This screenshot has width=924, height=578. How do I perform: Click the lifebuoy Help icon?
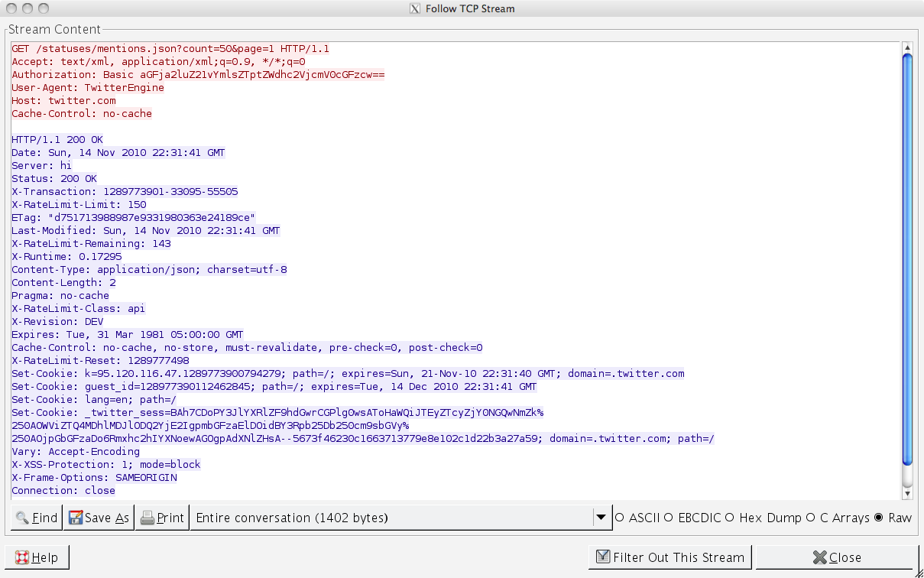tap(22, 557)
